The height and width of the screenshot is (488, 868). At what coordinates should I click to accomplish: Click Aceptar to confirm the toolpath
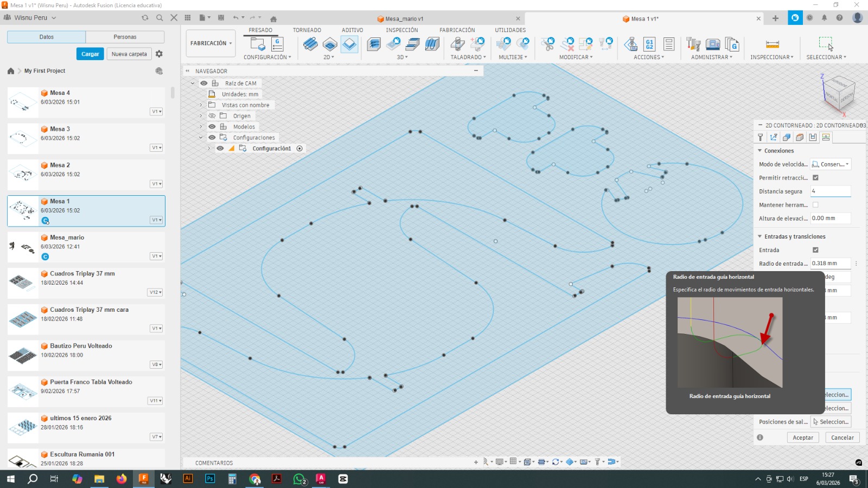(x=802, y=437)
